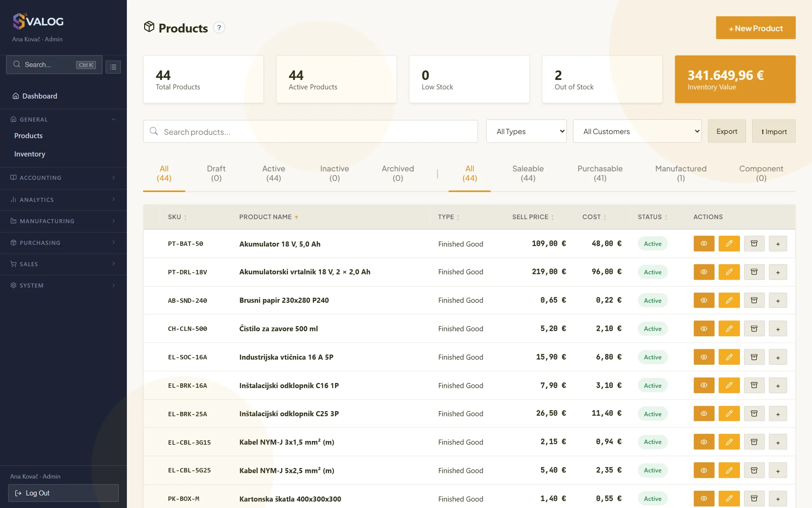Click the Search products input field
The image size is (812, 508).
(310, 131)
